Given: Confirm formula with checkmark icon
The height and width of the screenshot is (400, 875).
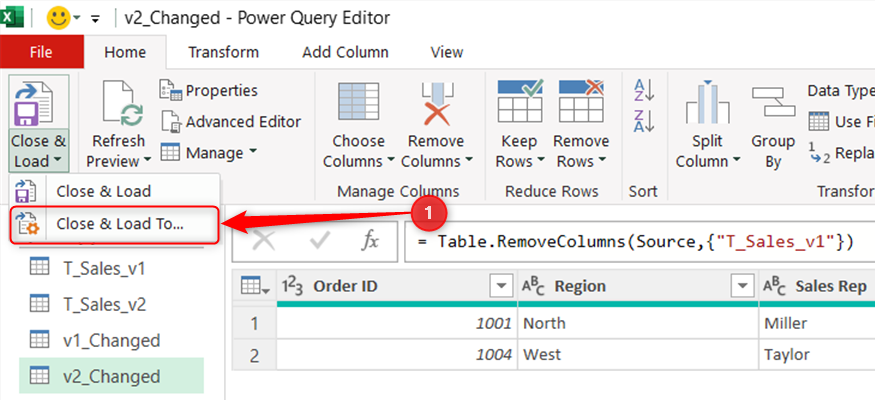Looking at the screenshot, I should (320, 242).
